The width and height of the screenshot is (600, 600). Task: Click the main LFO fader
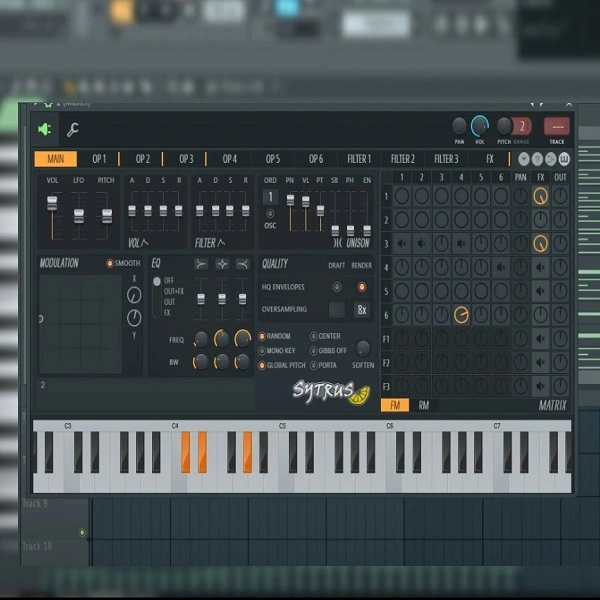[79, 216]
